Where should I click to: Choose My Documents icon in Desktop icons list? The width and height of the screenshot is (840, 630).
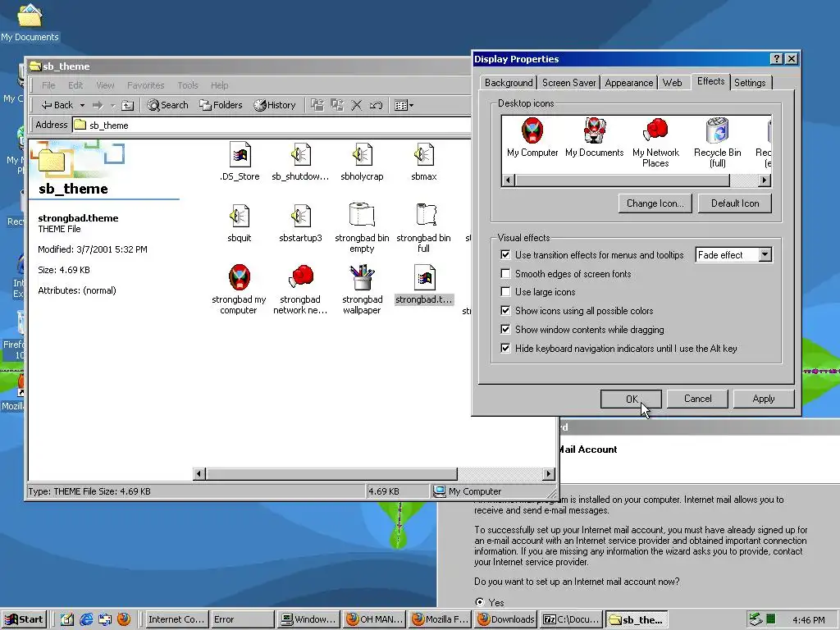594,131
